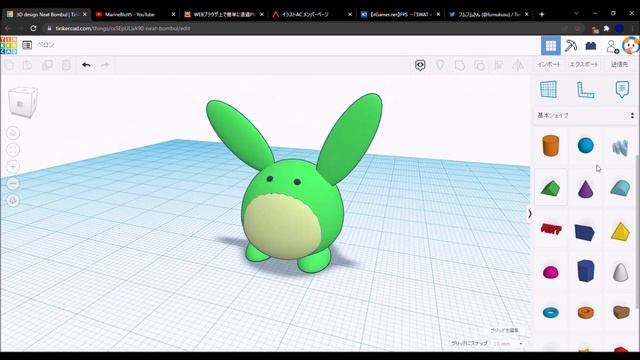Pick the purple cone shape
The image size is (640, 360).
[x=585, y=189]
